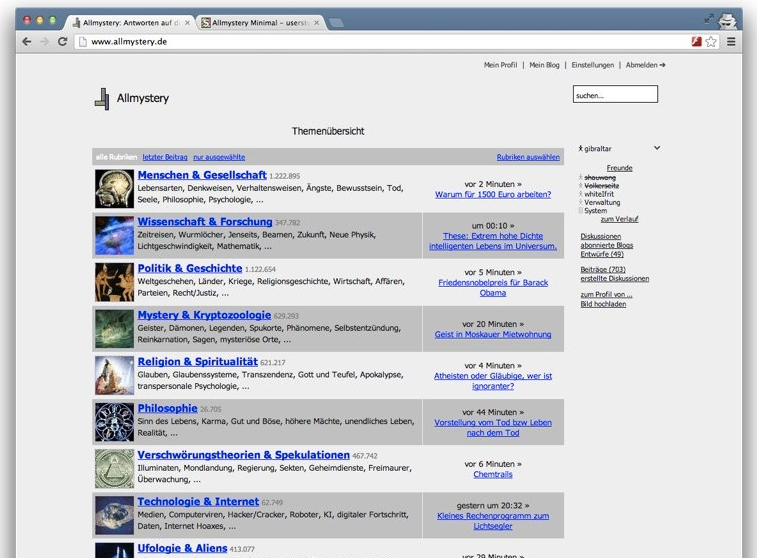Open the 'Rubriken auswählen' link

tap(528, 157)
